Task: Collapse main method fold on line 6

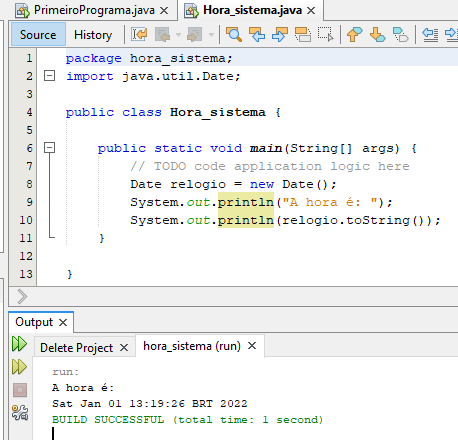Action: pyautogui.click(x=49, y=148)
